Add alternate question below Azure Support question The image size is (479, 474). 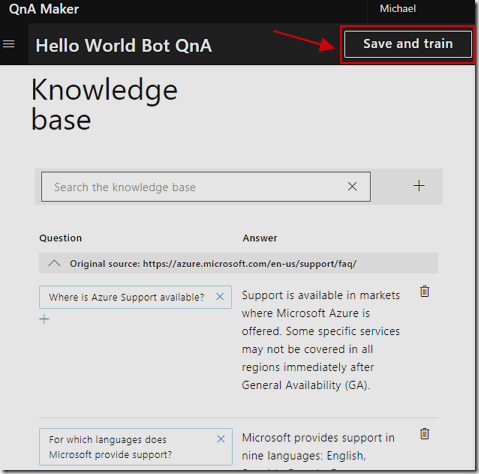[x=44, y=319]
